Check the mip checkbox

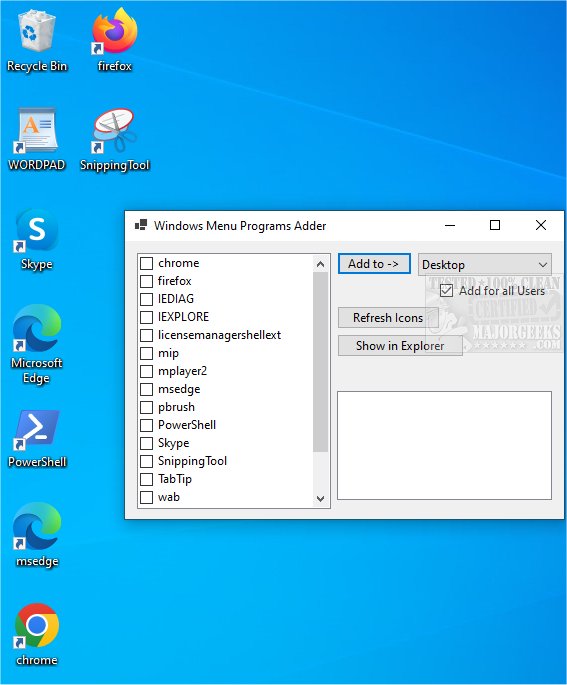(146, 353)
